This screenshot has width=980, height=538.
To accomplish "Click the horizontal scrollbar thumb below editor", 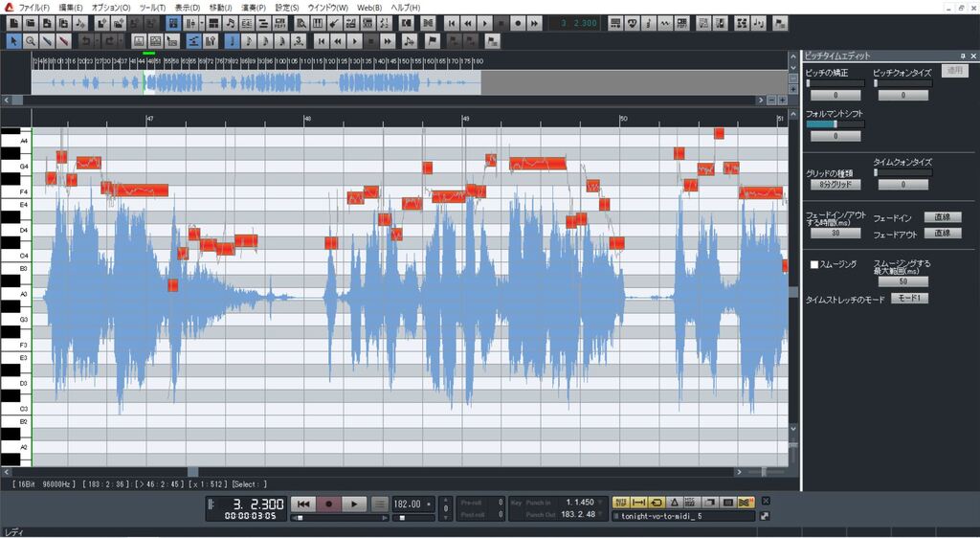I will click(193, 472).
